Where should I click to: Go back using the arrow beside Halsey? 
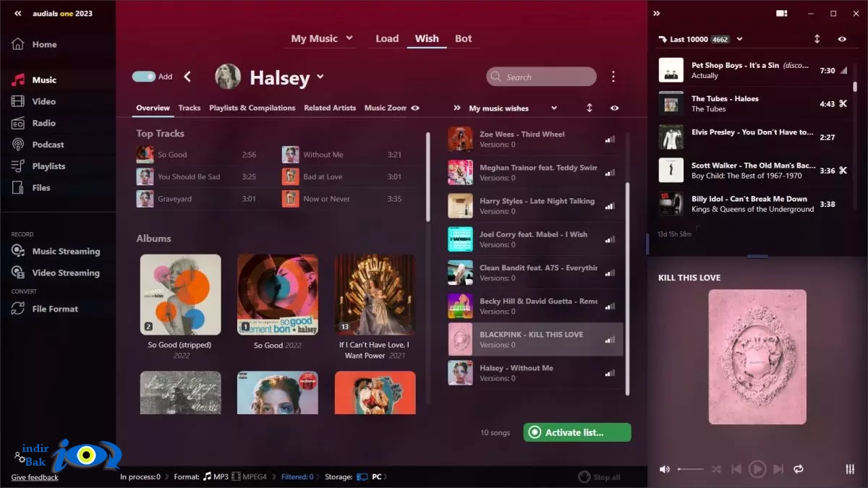pos(187,77)
